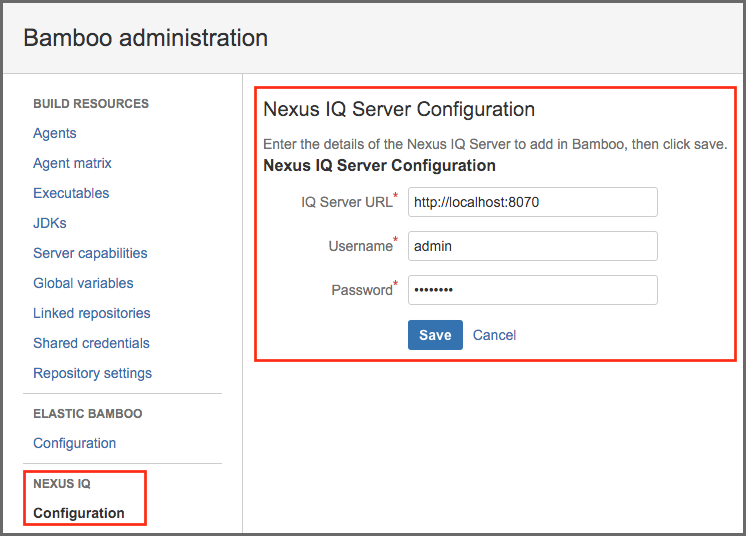The image size is (746, 536).
Task: Click the IQ Server URL label
Action: [346, 202]
